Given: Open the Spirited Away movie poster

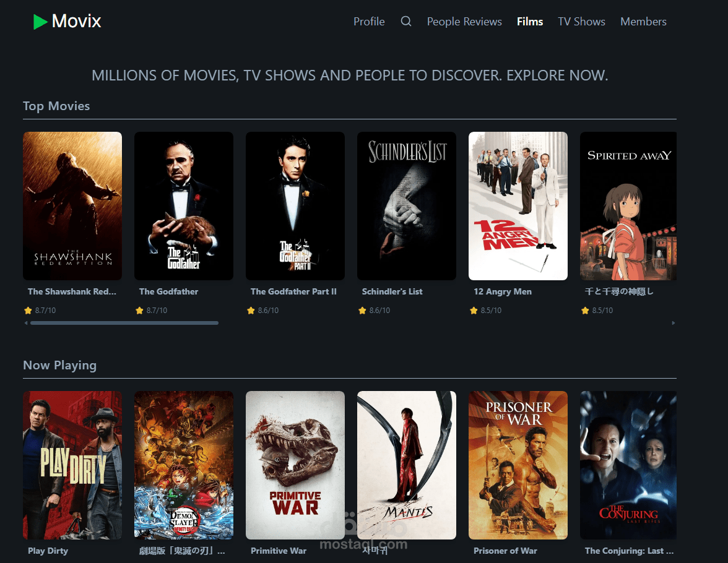Looking at the screenshot, I should 628,205.
